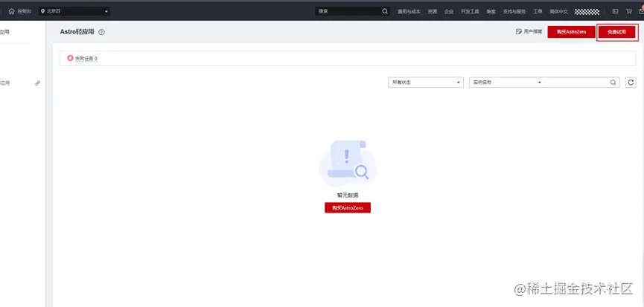Open the 开发工具 menu

(x=470, y=11)
